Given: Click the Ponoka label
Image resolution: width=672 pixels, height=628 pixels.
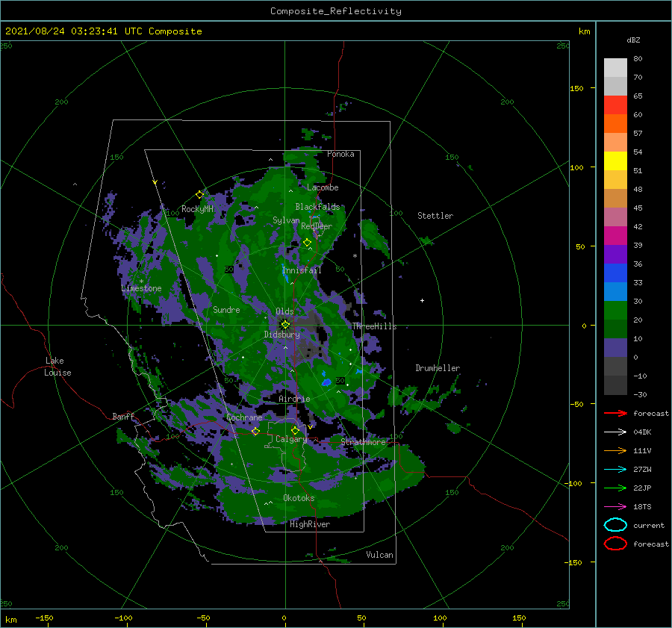Looking at the screenshot, I should (340, 154).
